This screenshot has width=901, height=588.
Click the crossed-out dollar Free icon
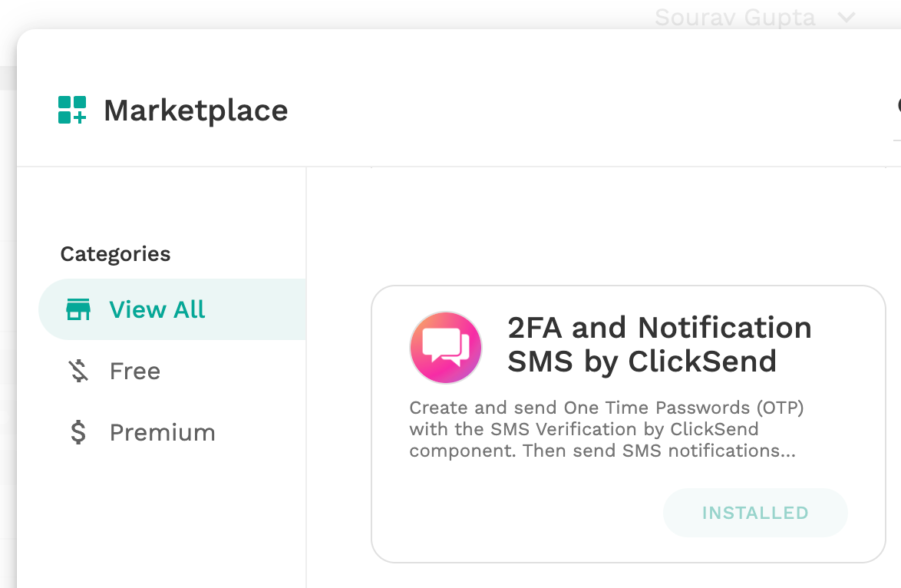(x=79, y=371)
